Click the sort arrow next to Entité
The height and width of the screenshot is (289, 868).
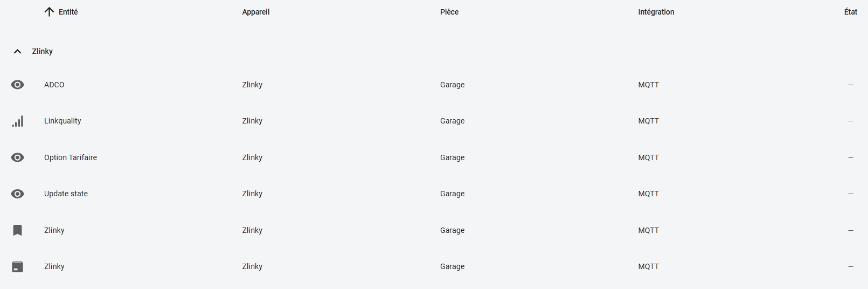coord(49,12)
